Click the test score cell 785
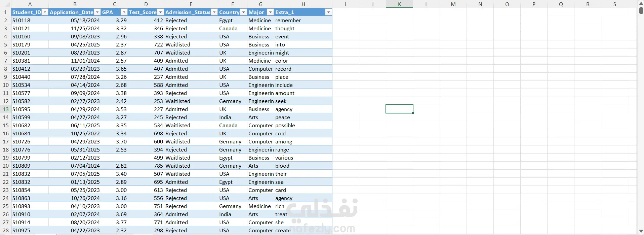 [x=146, y=166]
